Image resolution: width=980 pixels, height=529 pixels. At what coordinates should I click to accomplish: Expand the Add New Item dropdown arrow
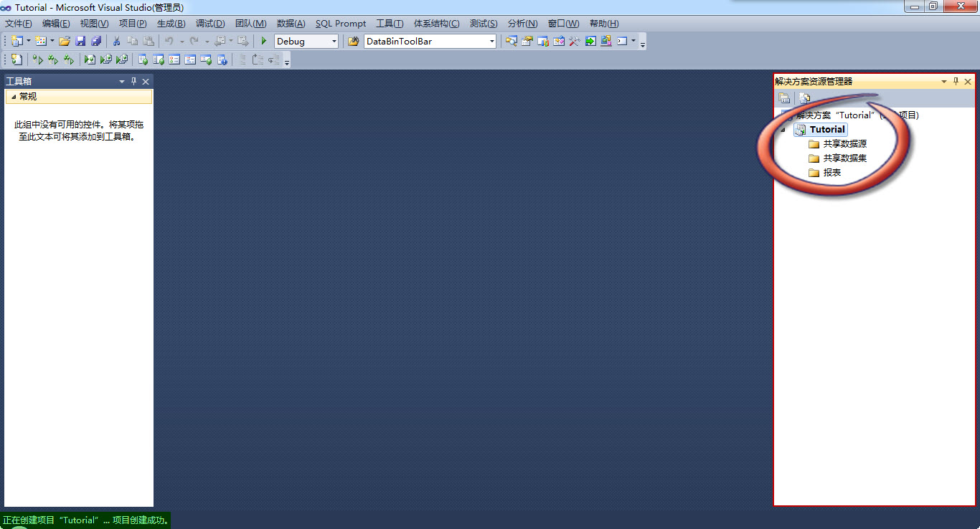pos(52,42)
